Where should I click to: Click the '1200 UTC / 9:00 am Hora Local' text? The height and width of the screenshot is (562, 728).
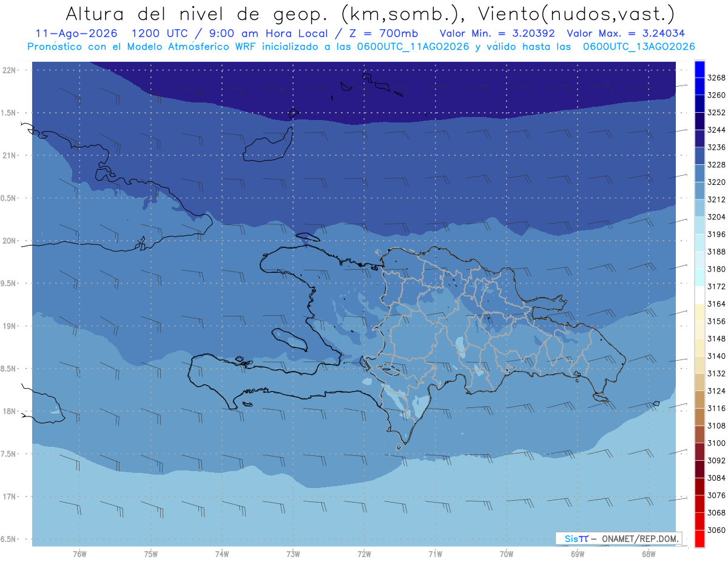(x=231, y=33)
